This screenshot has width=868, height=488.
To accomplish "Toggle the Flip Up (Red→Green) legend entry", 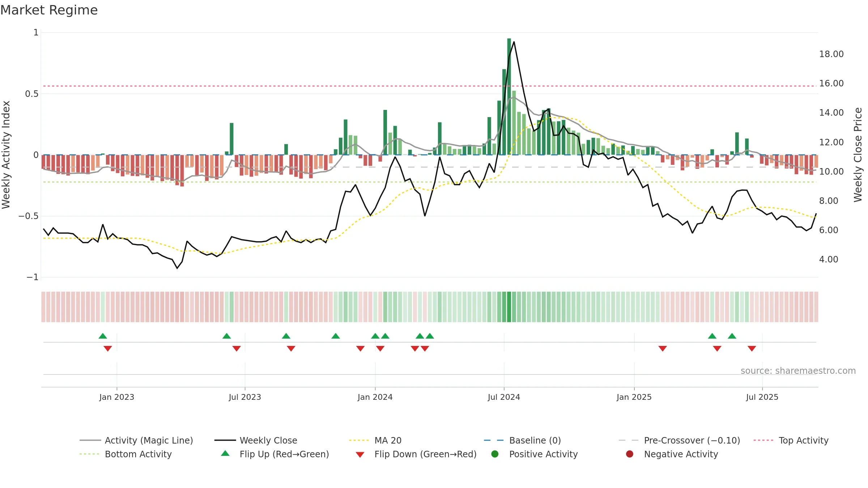I will [x=275, y=454].
